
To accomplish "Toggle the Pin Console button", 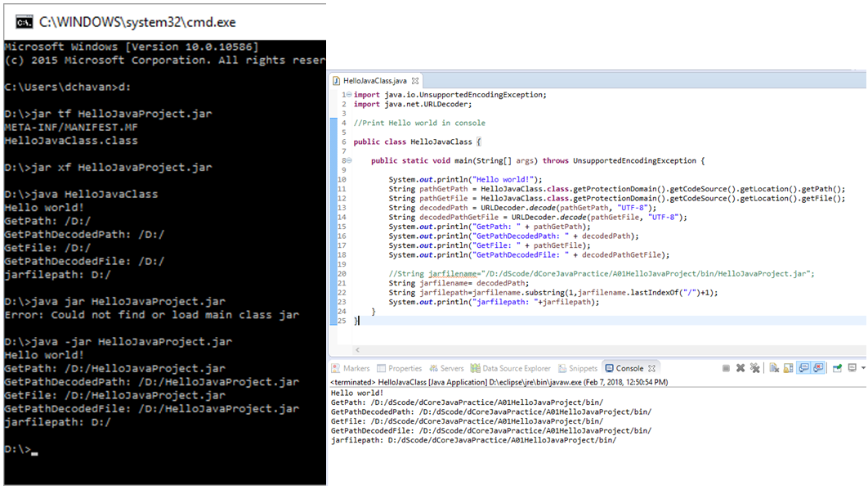I will [837, 368].
